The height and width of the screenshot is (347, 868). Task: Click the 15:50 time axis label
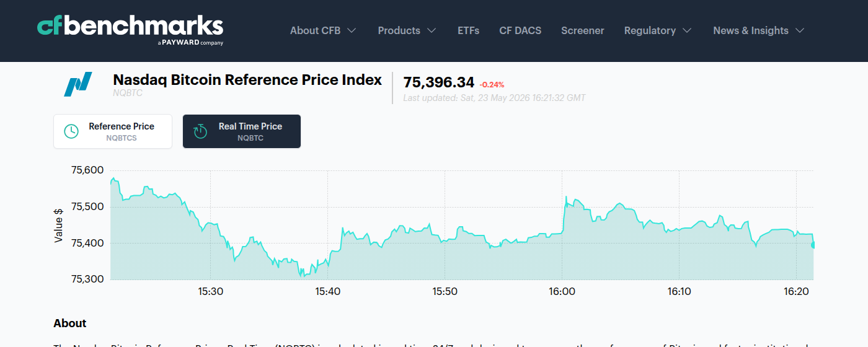tap(445, 291)
